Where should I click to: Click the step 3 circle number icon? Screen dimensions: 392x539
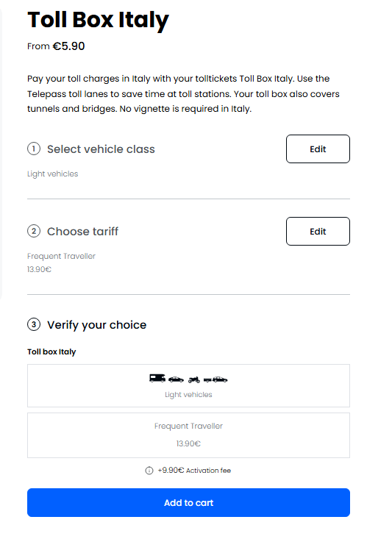point(34,324)
